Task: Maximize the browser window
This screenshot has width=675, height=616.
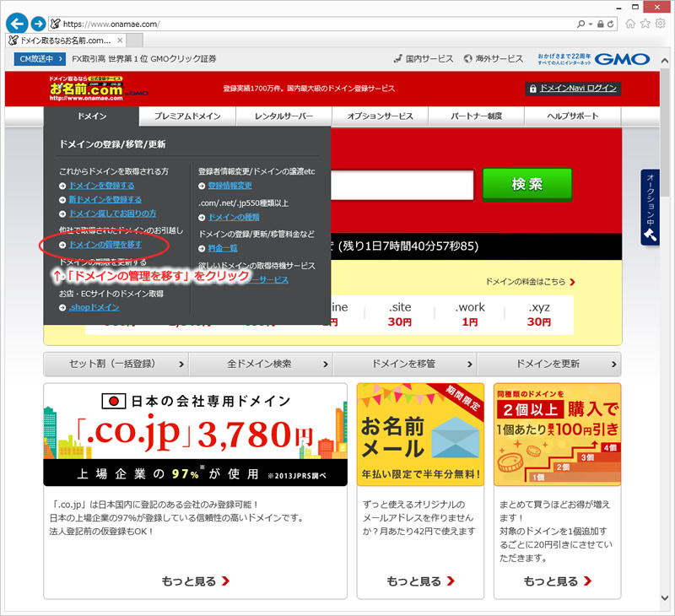Action: coord(635,8)
